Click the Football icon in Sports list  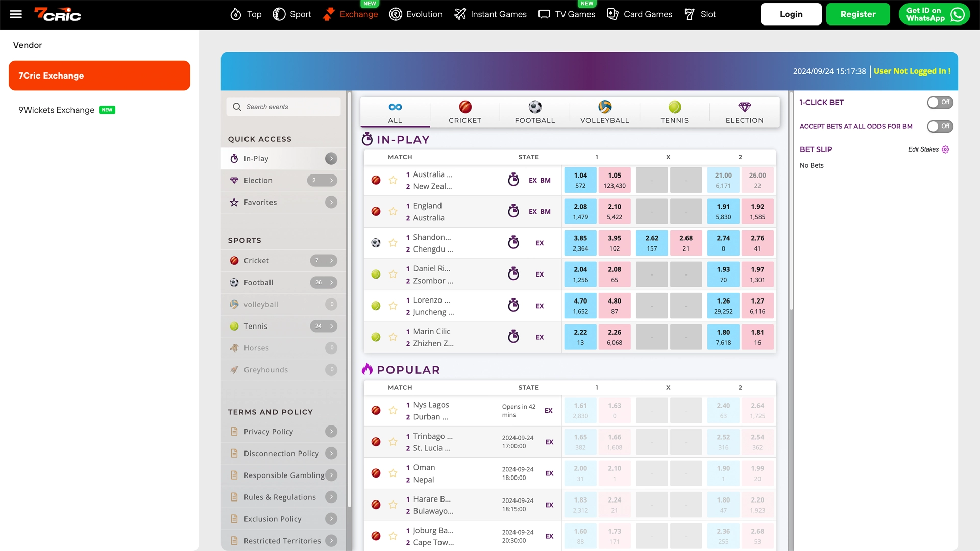pyautogui.click(x=234, y=283)
